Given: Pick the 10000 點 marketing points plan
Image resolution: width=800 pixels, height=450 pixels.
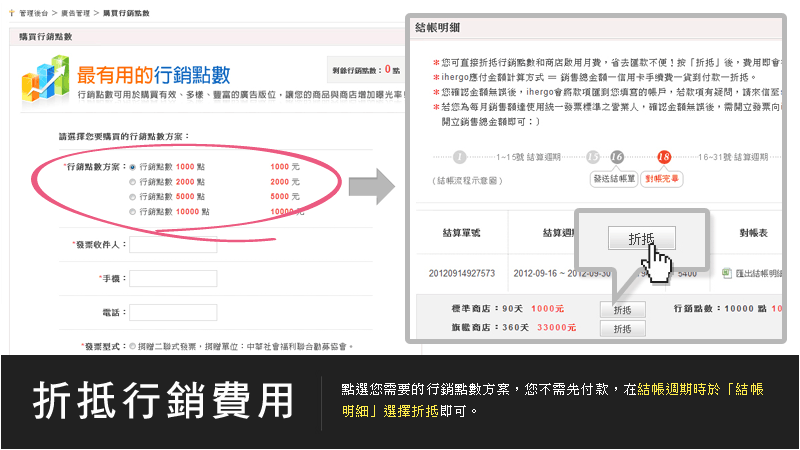Looking at the screenshot, I should tap(132, 212).
